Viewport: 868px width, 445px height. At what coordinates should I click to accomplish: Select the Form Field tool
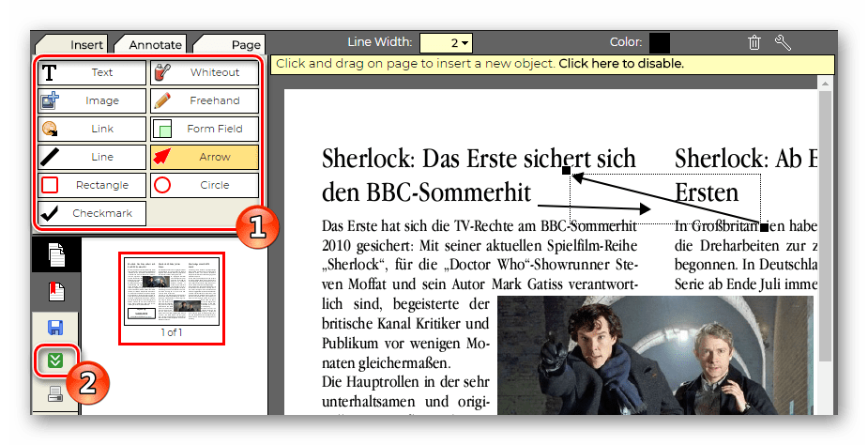pyautogui.click(x=205, y=129)
